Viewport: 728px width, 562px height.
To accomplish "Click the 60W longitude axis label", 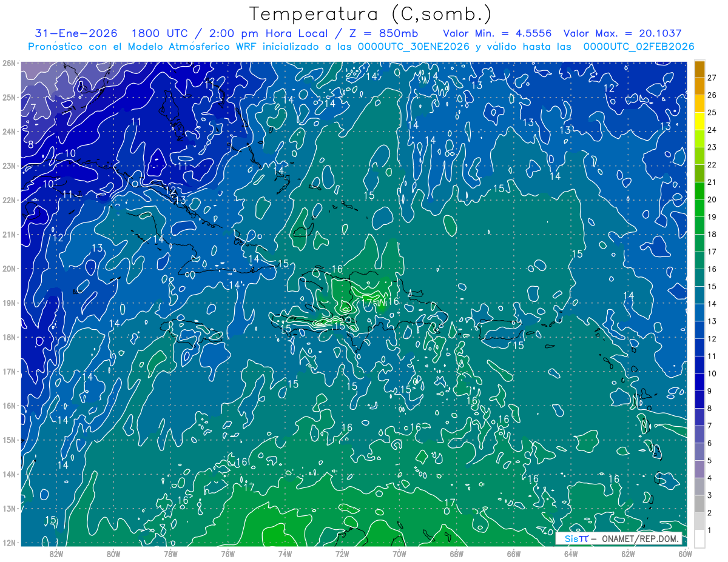I will pyautogui.click(x=686, y=553).
